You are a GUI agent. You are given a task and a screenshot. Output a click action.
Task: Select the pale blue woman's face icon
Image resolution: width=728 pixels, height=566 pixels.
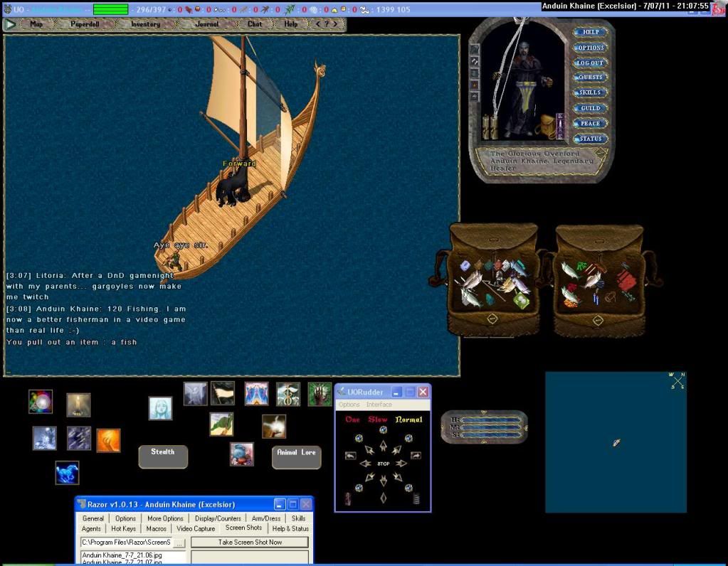pyautogui.click(x=160, y=408)
